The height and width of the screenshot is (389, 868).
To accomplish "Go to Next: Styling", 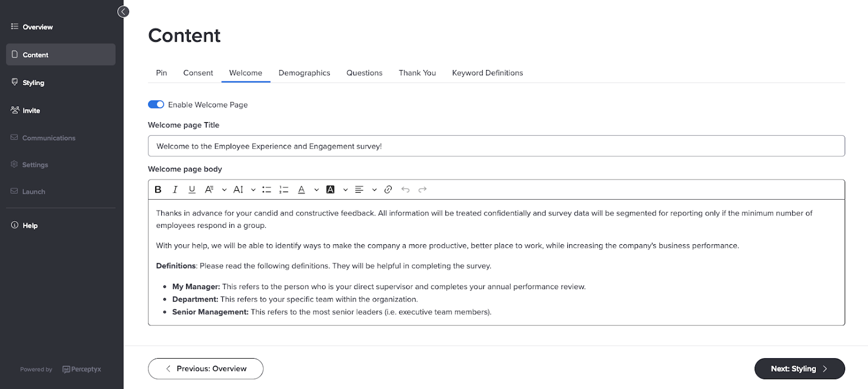I will pos(800,368).
